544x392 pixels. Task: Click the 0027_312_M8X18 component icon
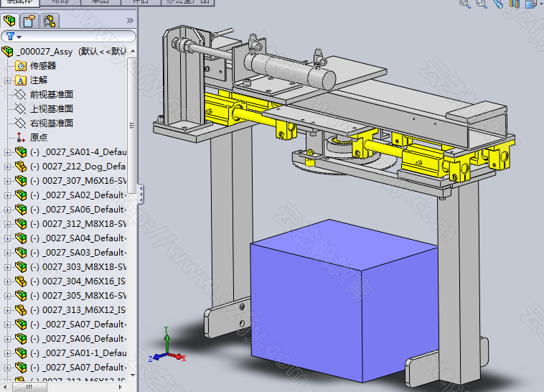pyautogui.click(x=21, y=224)
